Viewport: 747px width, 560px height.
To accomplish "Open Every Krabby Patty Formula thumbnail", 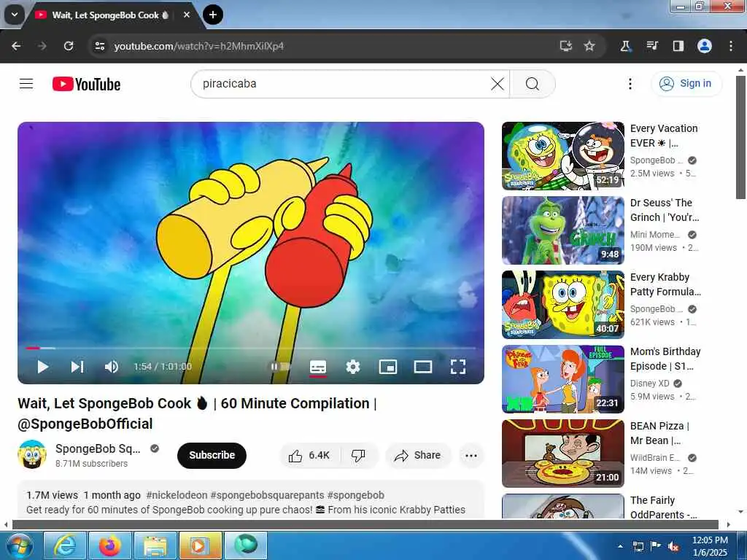I will coord(562,304).
